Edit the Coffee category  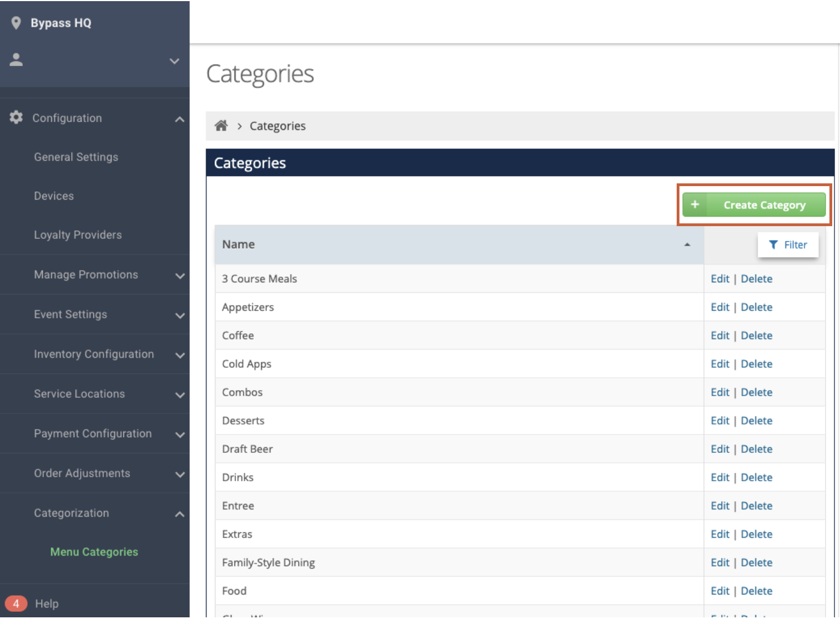pos(720,335)
